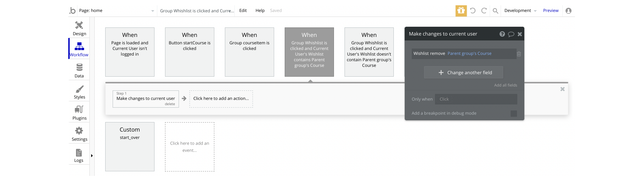The height and width of the screenshot is (178, 644).
Task: Open the Help menu
Action: 260,11
